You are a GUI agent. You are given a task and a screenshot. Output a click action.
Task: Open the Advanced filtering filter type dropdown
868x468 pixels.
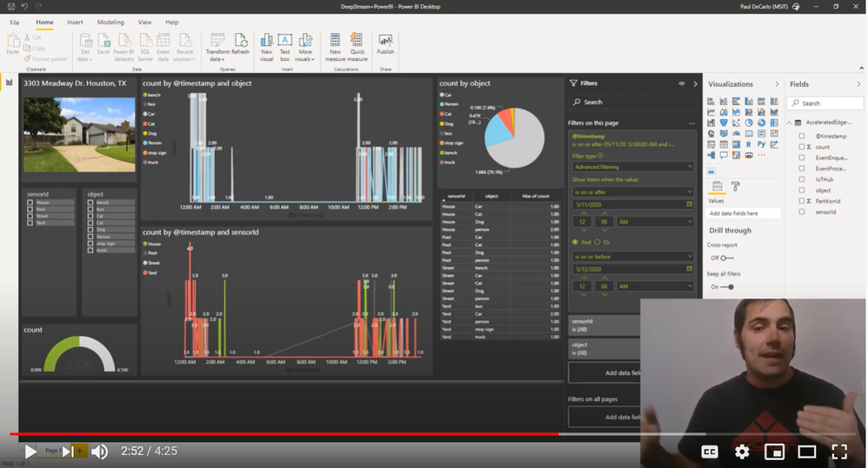632,167
